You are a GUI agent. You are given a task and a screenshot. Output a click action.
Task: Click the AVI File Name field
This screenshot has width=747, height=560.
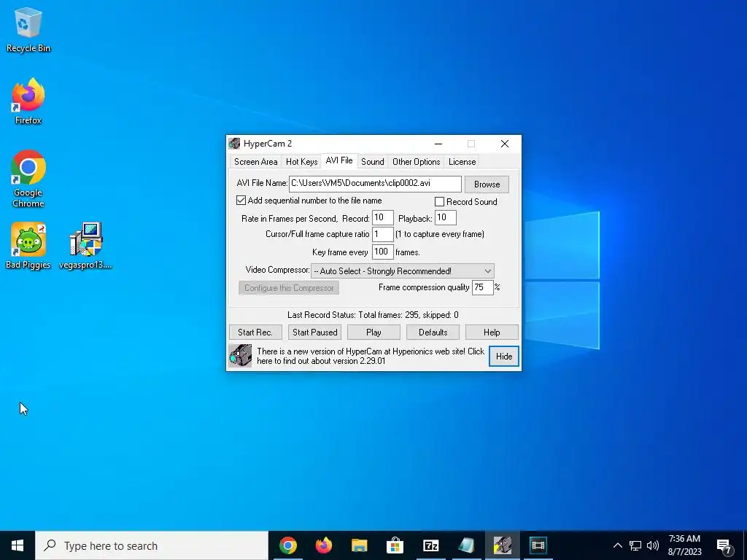click(x=375, y=184)
